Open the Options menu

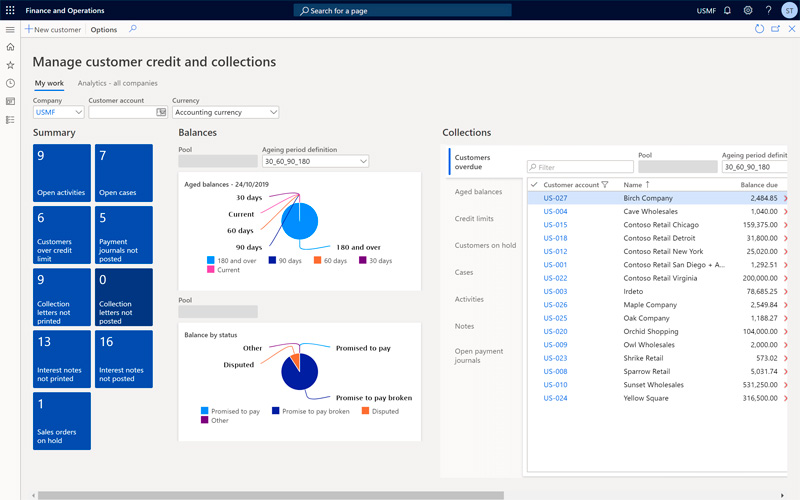(x=104, y=30)
